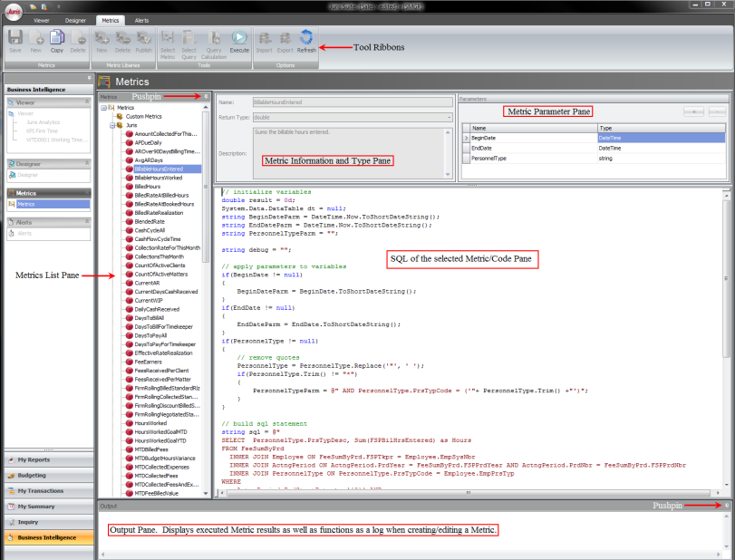Image resolution: width=735 pixels, height=560 pixels.
Task: Run the metric with the Execute icon
Action: 239,39
